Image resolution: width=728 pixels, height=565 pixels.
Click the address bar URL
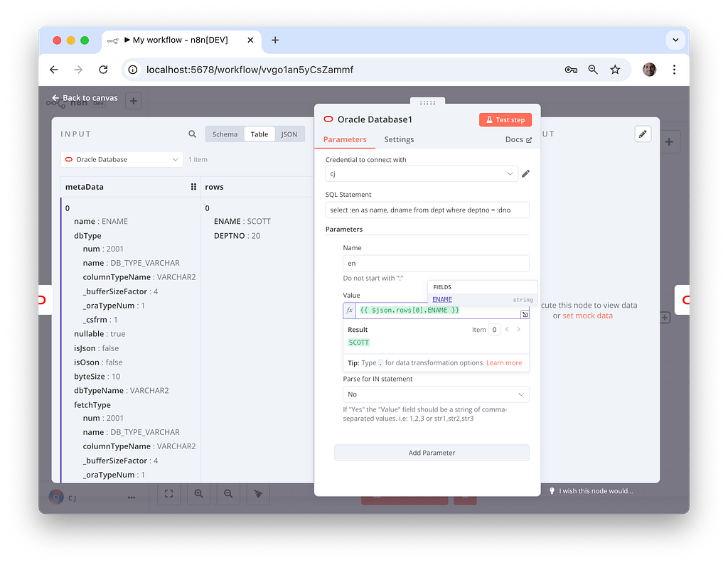click(x=250, y=70)
